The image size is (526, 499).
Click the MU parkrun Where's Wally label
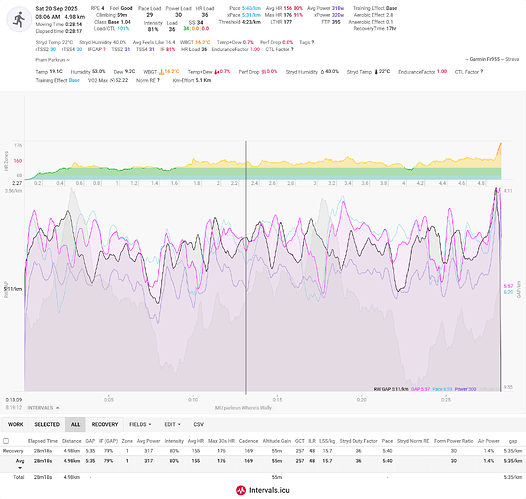[x=243, y=408]
